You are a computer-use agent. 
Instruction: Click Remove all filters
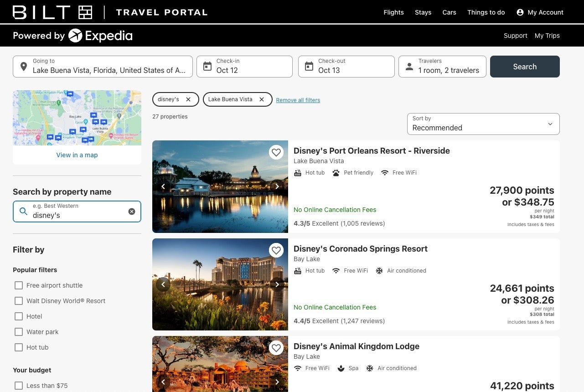coord(298,100)
